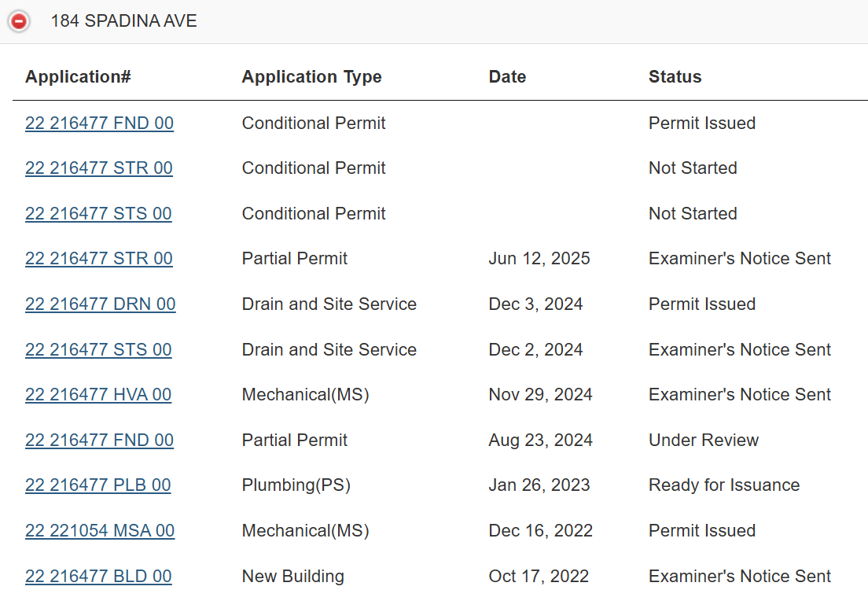868x601 pixels.
Task: Open the STR Conditional Permit application link
Action: (x=98, y=168)
